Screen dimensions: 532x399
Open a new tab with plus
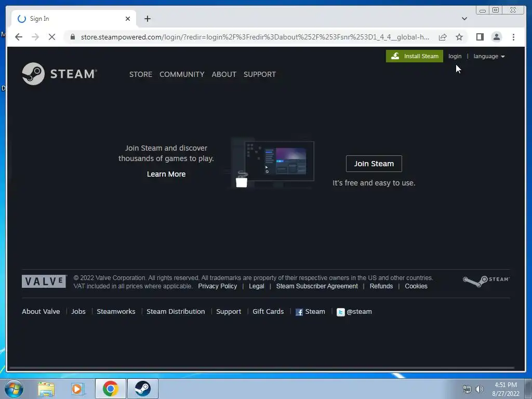[x=147, y=19]
